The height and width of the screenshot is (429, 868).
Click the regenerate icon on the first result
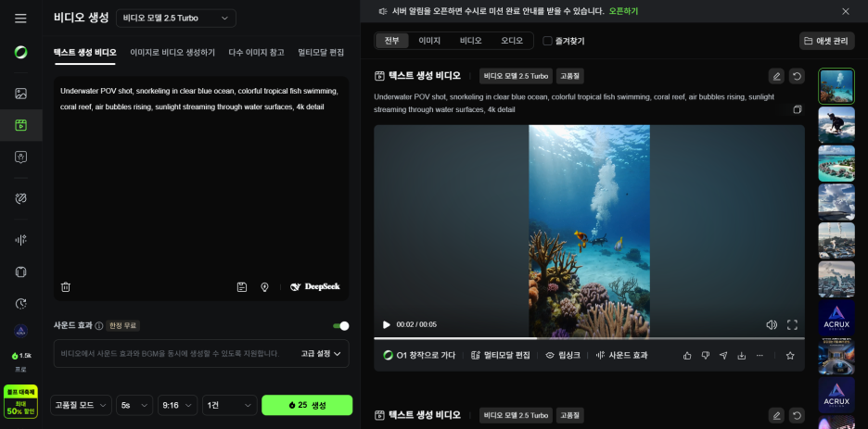tap(797, 76)
